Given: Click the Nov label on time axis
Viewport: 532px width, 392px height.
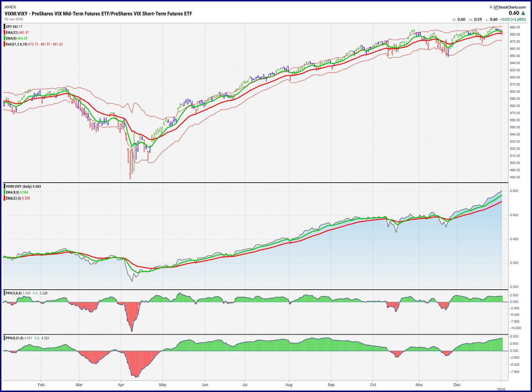Looking at the screenshot, I should pyautogui.click(x=419, y=385).
